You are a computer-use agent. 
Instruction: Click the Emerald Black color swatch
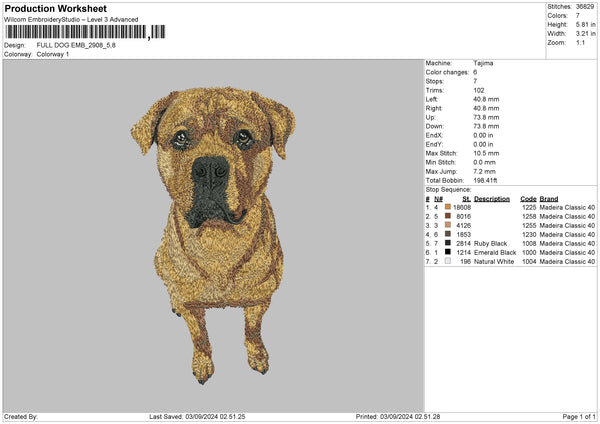446,252
